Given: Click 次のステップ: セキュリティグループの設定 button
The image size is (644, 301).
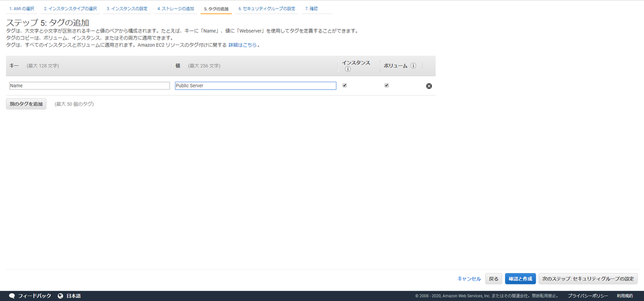Looking at the screenshot, I should point(588,279).
